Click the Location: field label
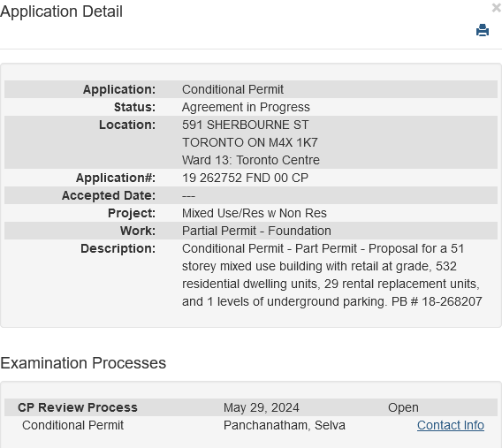The width and height of the screenshot is (502, 448). (127, 125)
